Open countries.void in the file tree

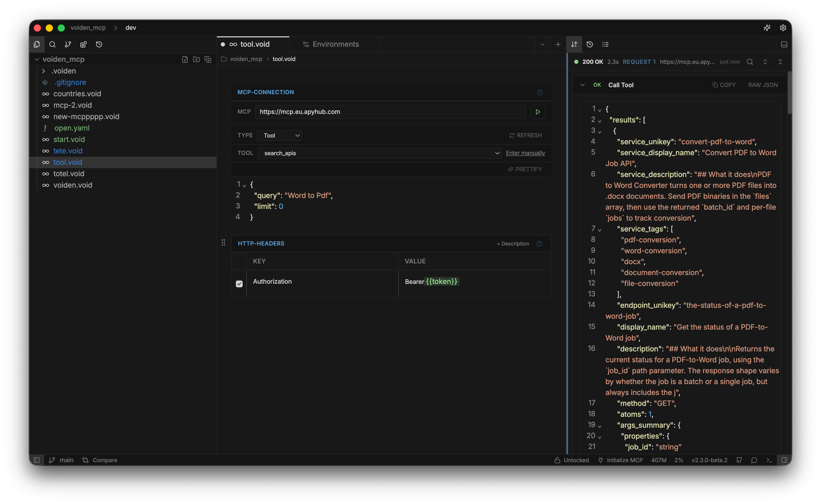point(77,94)
